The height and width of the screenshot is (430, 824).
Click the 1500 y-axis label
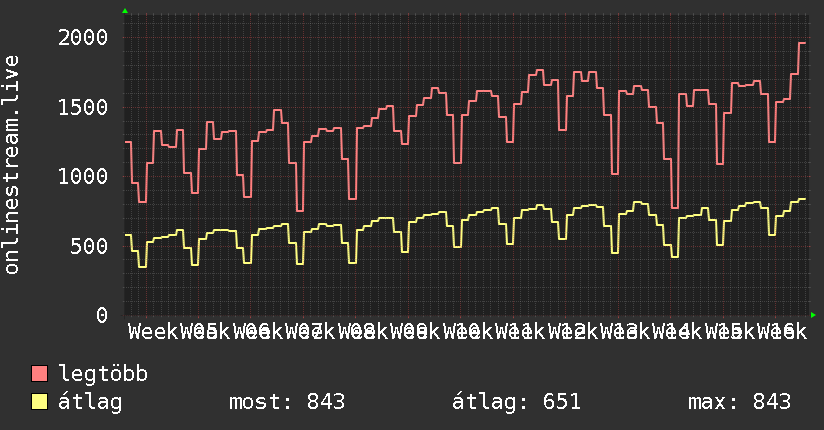pos(83,107)
